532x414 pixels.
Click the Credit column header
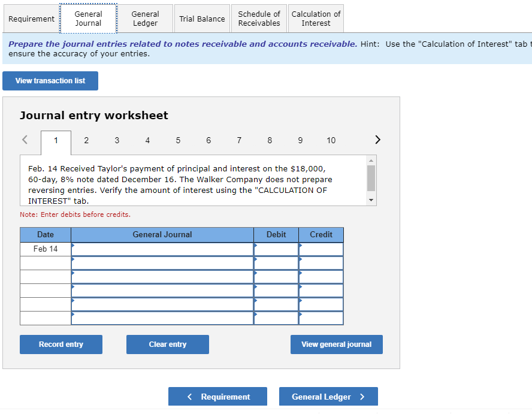point(321,235)
